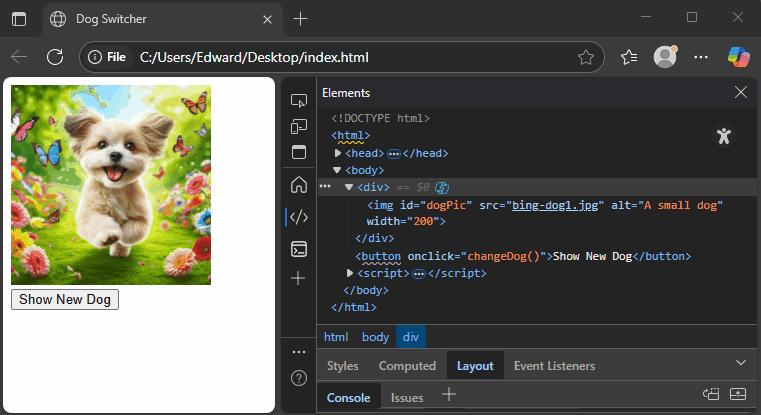
Task: Add a tool to the Quick View drawer
Action: [x=449, y=394]
